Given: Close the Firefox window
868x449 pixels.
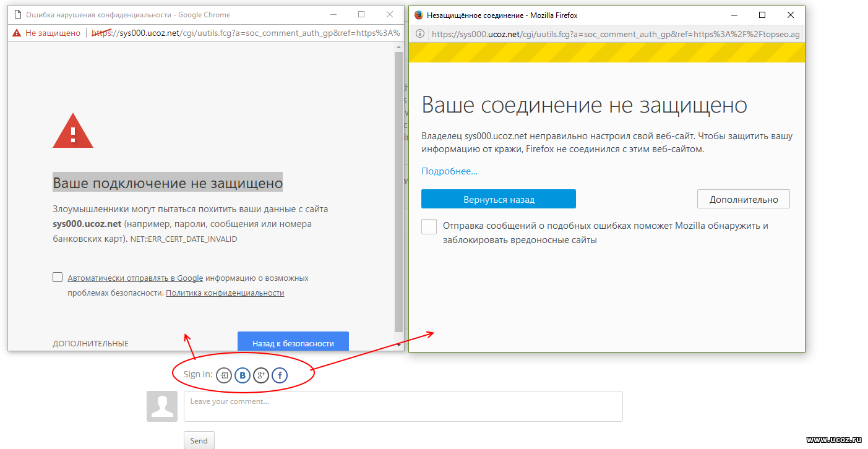Looking at the screenshot, I should click(x=791, y=15).
